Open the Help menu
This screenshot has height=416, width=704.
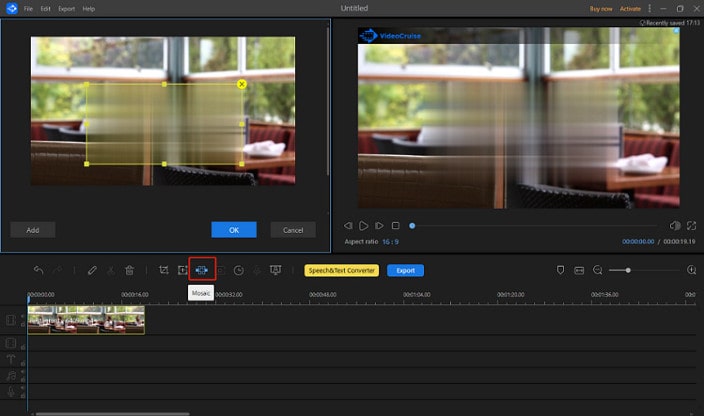88,9
